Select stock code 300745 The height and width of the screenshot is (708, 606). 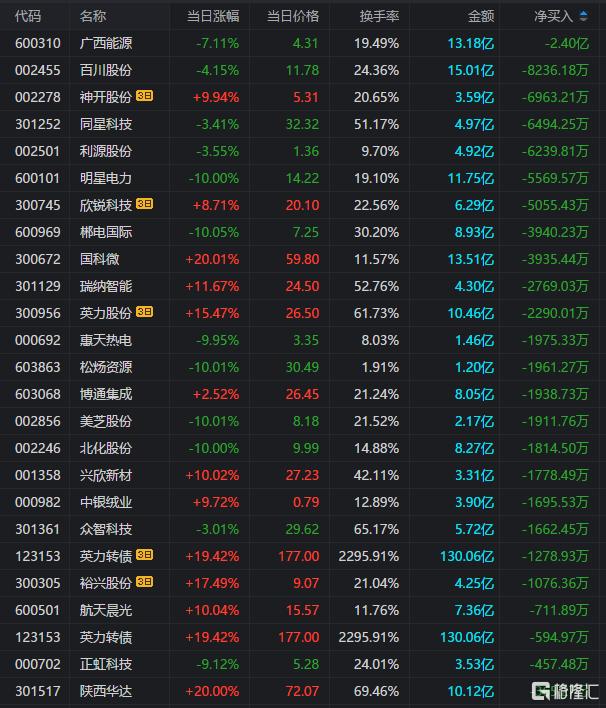(37, 205)
